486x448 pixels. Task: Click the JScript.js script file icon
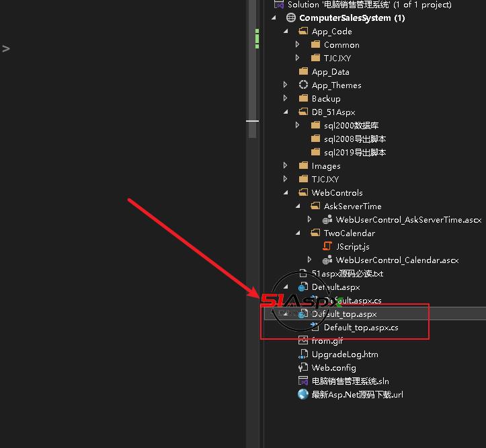click(x=327, y=246)
